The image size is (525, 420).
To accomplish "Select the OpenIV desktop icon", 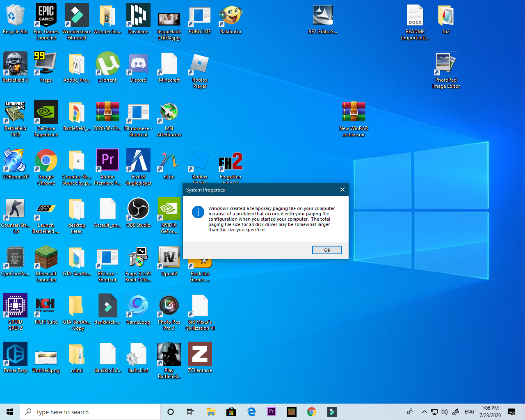I will (x=169, y=261).
